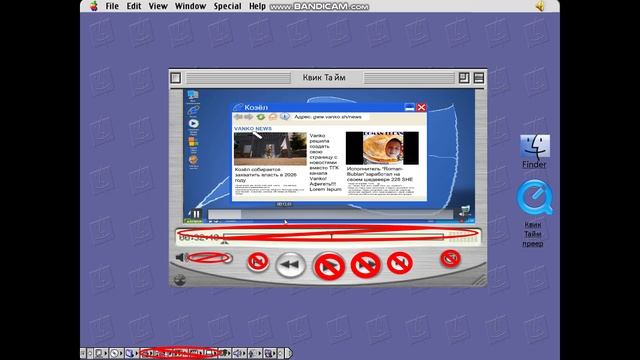Click the player's elapsed time readout
The width and height of the screenshot is (640, 360).
coord(199,237)
